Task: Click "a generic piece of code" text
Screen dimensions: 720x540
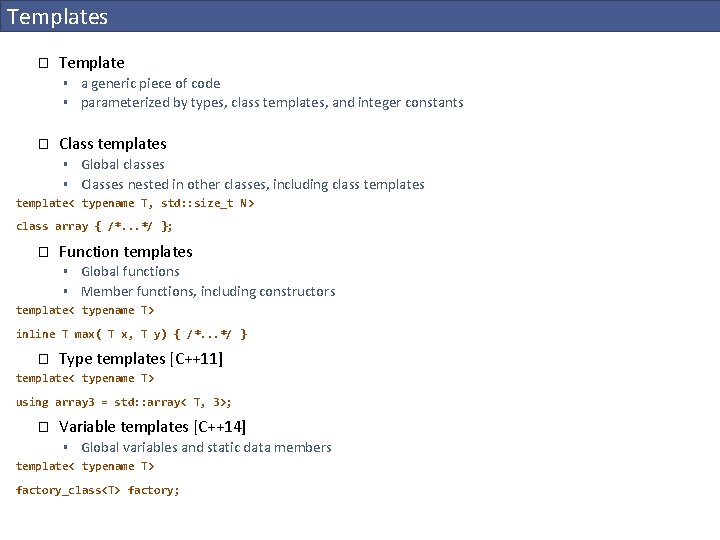Action: coord(150,84)
